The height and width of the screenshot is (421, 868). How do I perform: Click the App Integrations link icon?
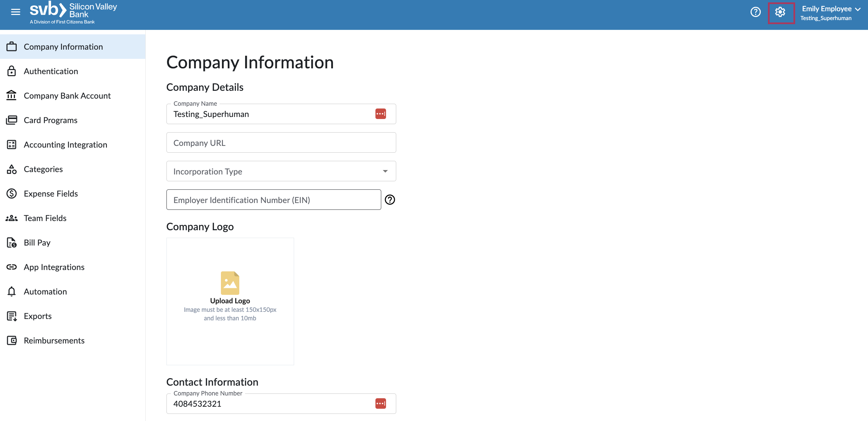pos(12,267)
